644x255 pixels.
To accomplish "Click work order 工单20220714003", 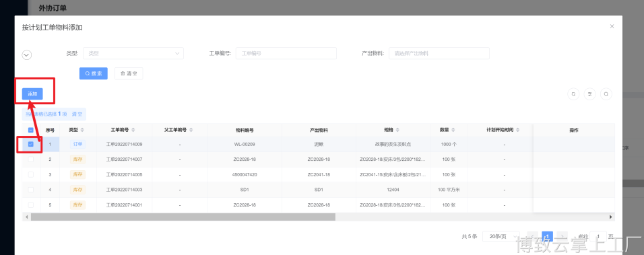I will (124, 190).
